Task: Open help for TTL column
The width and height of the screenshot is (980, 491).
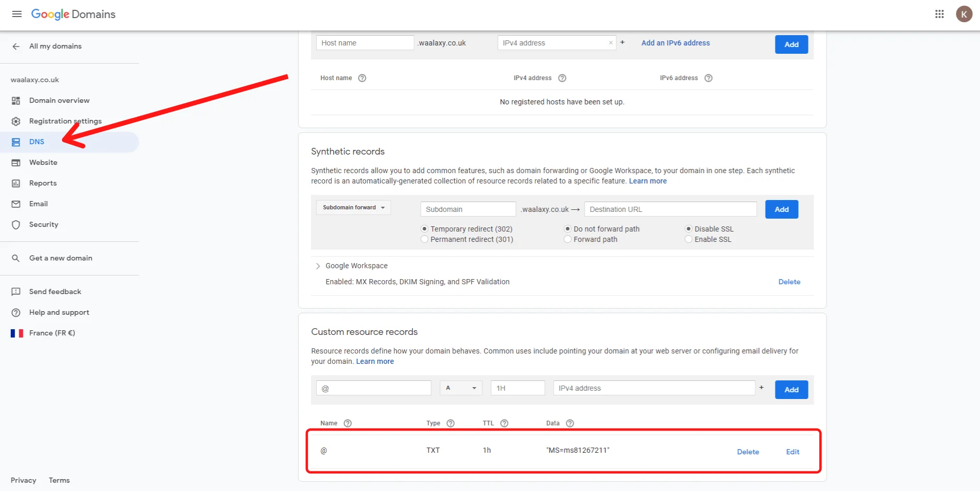Action: click(x=504, y=423)
